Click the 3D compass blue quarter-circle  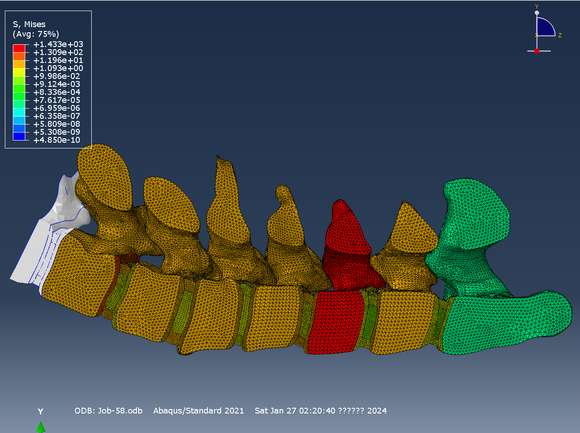pyautogui.click(x=544, y=27)
